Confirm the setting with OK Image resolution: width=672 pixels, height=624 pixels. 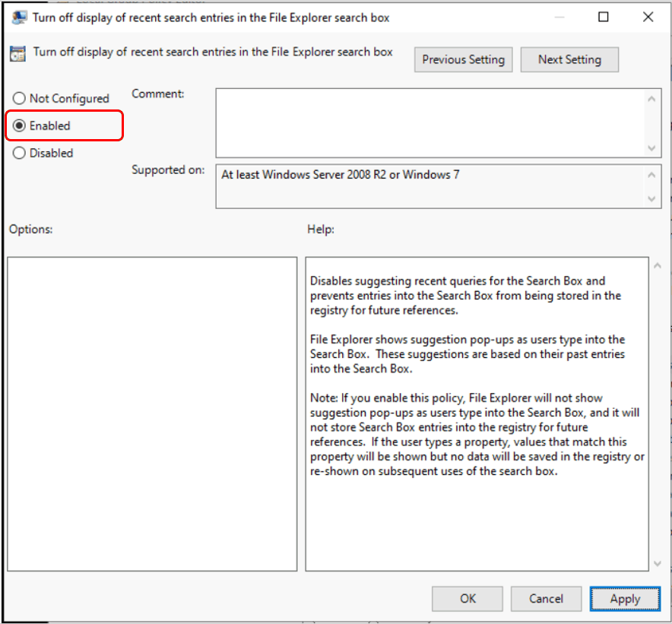[467, 598]
